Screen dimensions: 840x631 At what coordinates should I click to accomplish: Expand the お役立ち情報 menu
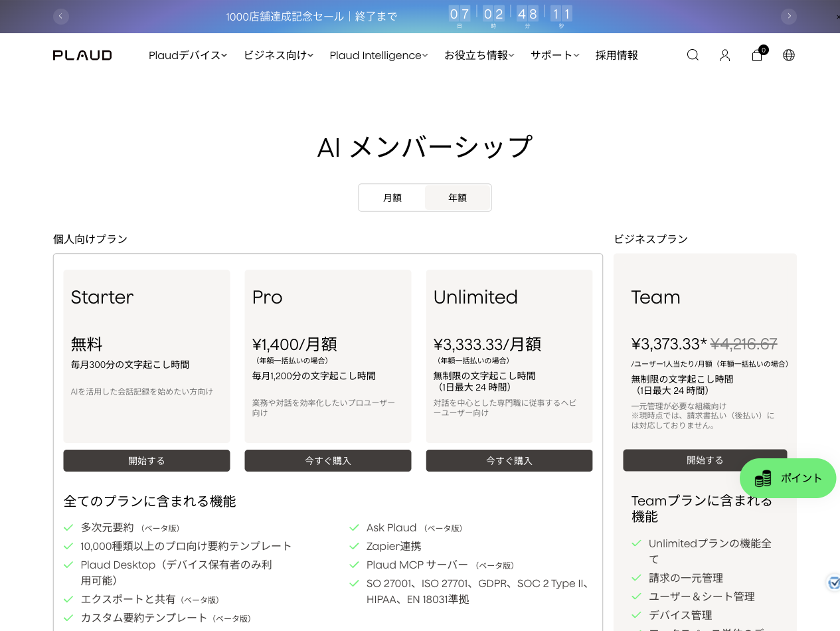(x=479, y=55)
